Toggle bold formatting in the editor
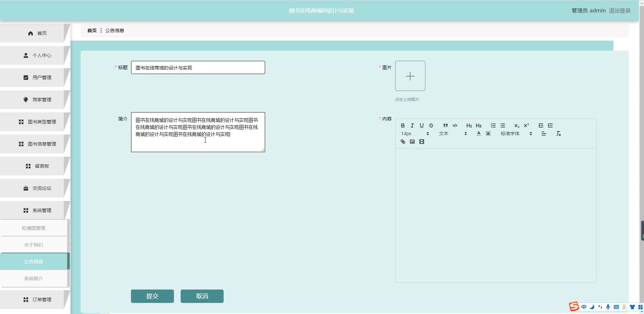The width and height of the screenshot is (644, 314). (x=403, y=125)
